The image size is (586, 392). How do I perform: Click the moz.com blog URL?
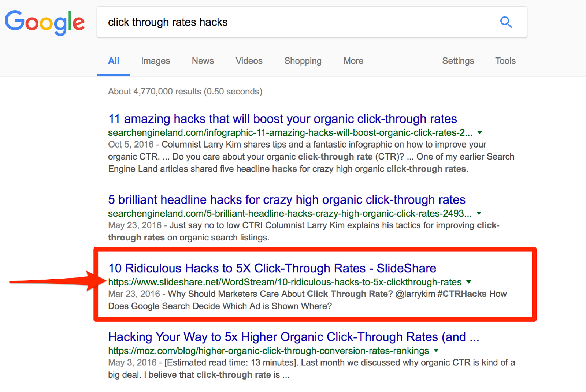click(x=268, y=351)
